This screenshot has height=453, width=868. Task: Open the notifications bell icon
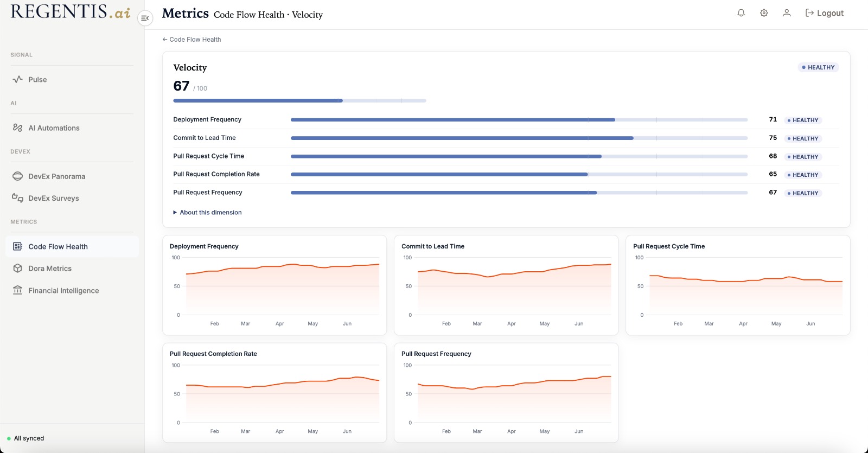pyautogui.click(x=741, y=13)
